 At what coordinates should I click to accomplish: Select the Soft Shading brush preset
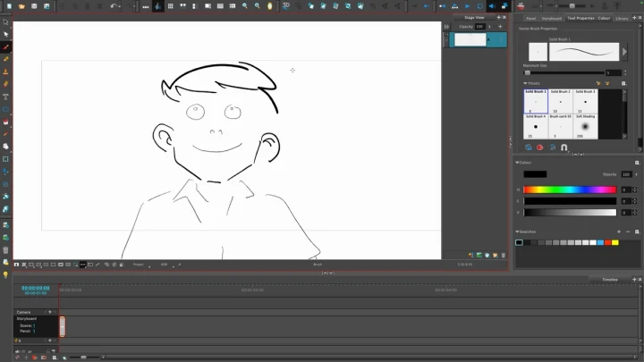point(586,126)
